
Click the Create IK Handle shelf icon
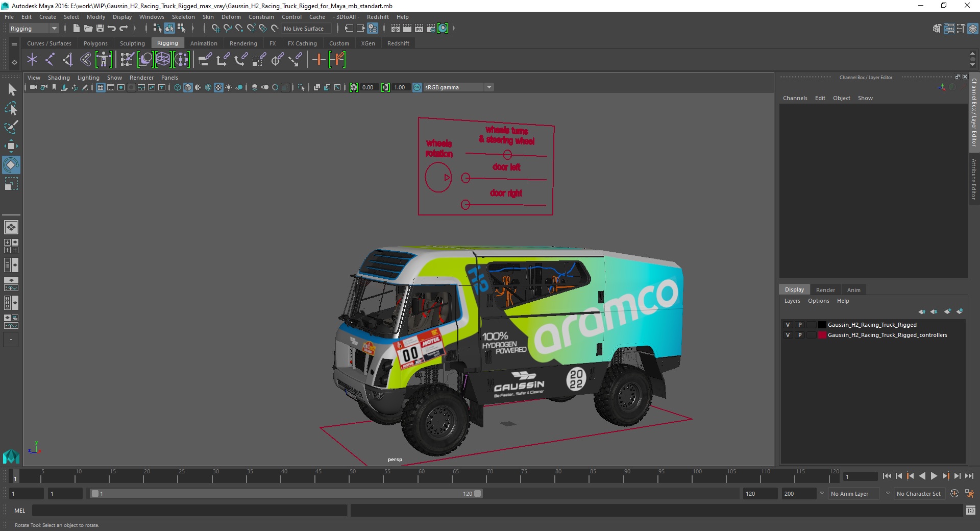(67, 60)
